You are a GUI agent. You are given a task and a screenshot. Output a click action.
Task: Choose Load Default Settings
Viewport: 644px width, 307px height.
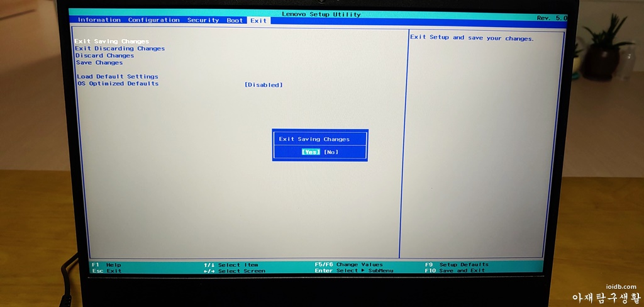click(x=118, y=77)
